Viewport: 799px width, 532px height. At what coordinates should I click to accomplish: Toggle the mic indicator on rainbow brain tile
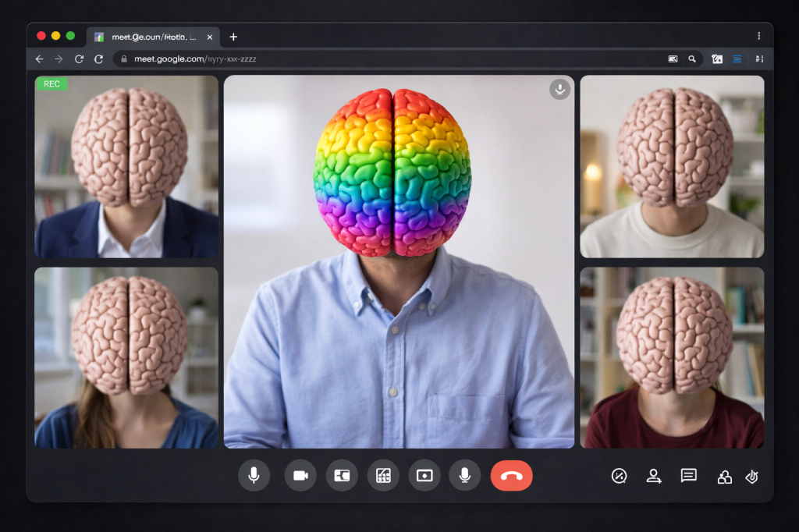point(559,89)
